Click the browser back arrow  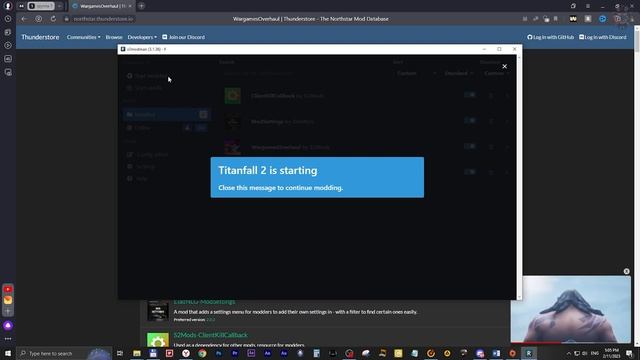pos(24,19)
